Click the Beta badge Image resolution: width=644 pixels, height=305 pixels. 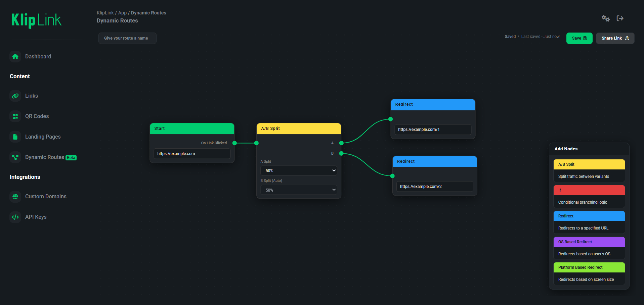pos(71,158)
